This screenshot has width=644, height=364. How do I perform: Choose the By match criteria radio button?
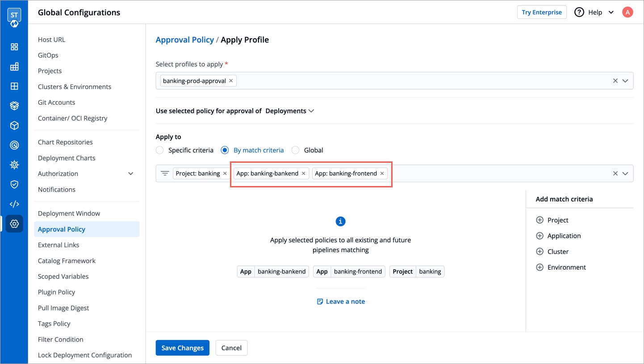[x=225, y=150]
